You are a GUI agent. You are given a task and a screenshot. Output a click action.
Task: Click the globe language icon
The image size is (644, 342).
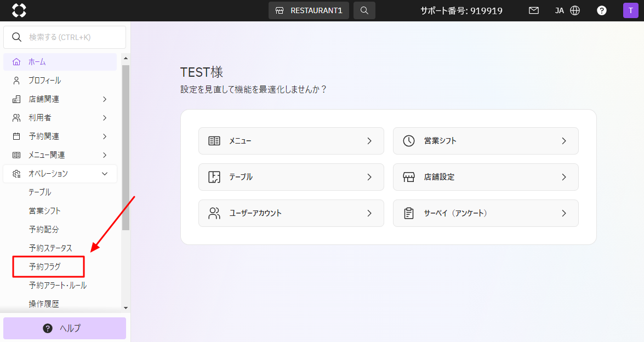point(575,10)
